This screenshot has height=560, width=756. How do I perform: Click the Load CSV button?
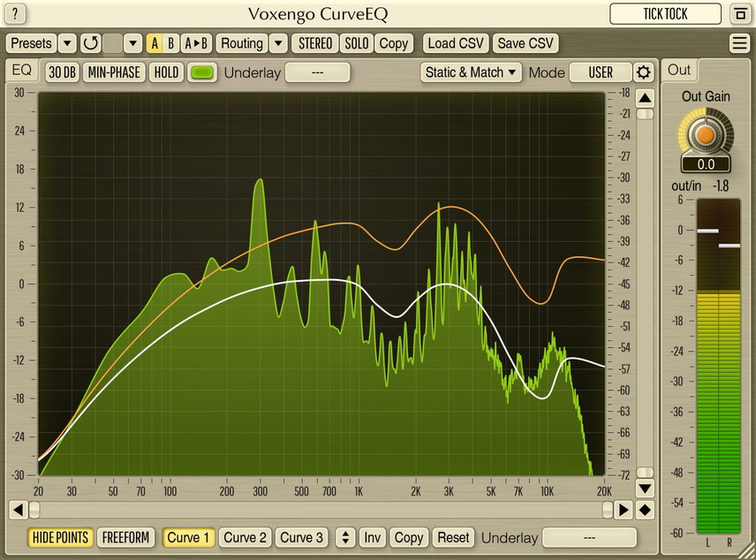click(455, 43)
